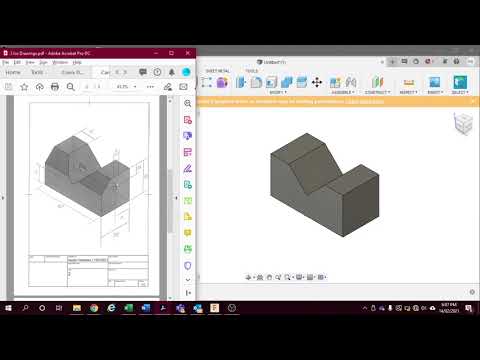Dismiss the orange notification bar
Viewport: 480px width, 360px height.
pos(473,101)
